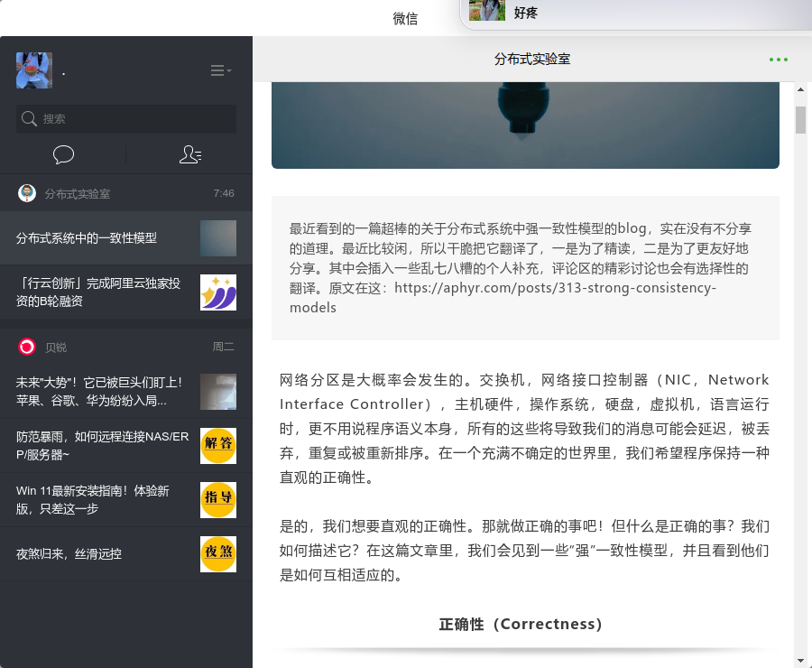
Task: Click the 正确性(Correctness) heading
Action: pos(521,624)
